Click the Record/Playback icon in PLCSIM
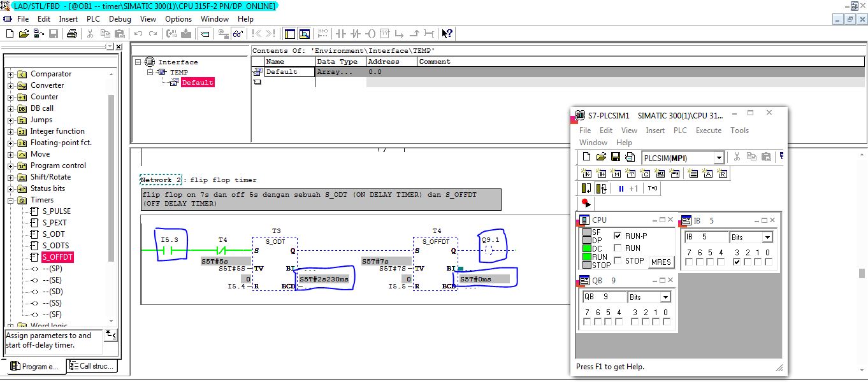The image size is (868, 382). coord(586,204)
